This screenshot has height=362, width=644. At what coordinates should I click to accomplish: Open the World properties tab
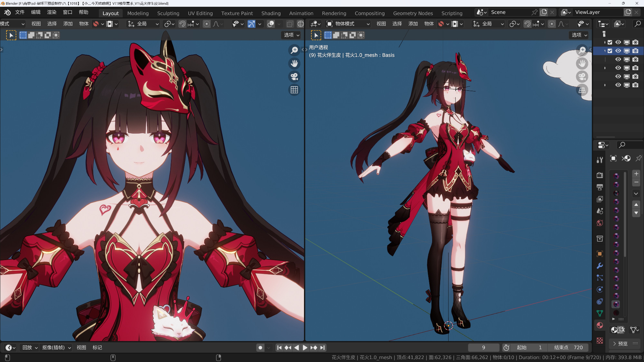(600, 223)
